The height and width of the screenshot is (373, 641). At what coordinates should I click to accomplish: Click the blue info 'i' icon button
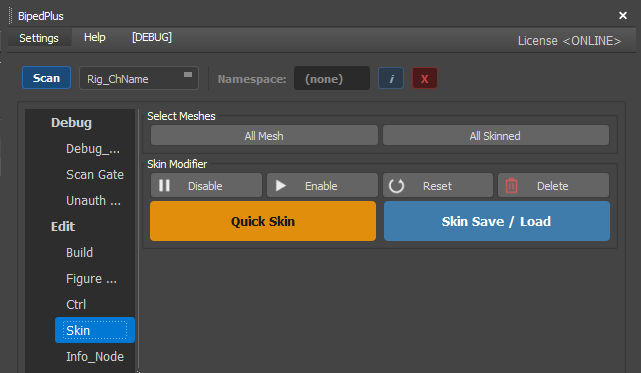pos(391,78)
